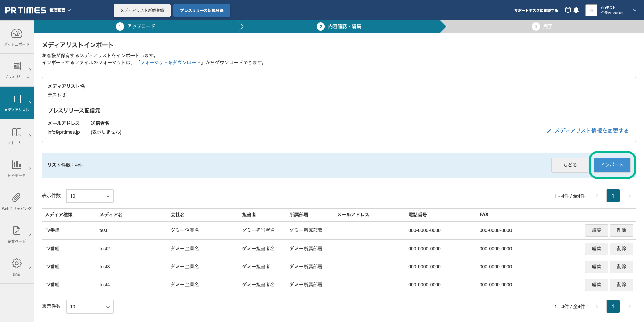Expand the company page sidebar chevron
644x322 pixels.
click(30, 234)
